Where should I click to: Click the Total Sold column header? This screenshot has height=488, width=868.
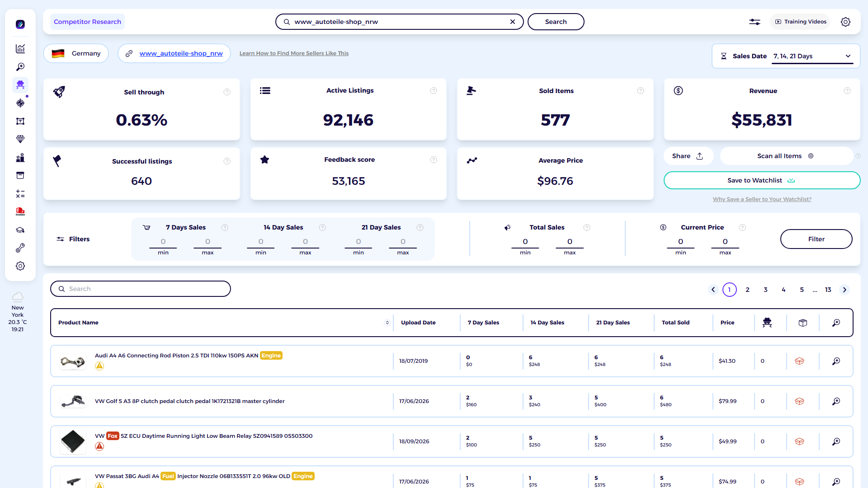click(675, 323)
